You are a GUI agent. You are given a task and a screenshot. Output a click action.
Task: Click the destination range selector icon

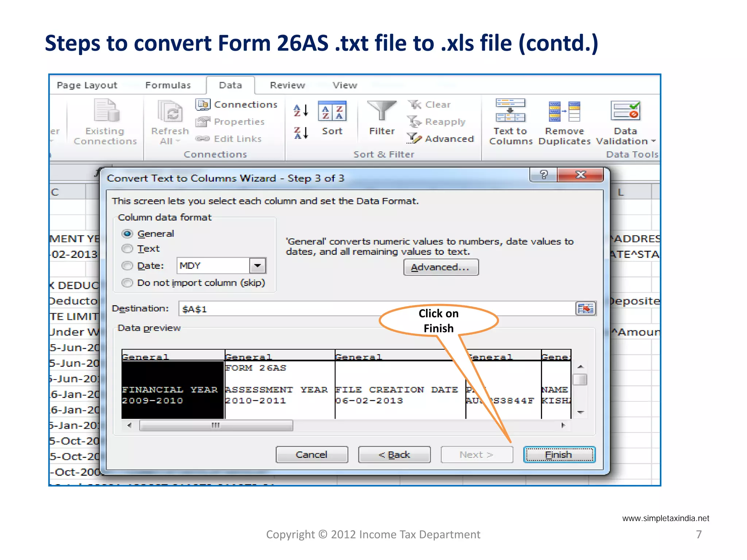point(585,309)
